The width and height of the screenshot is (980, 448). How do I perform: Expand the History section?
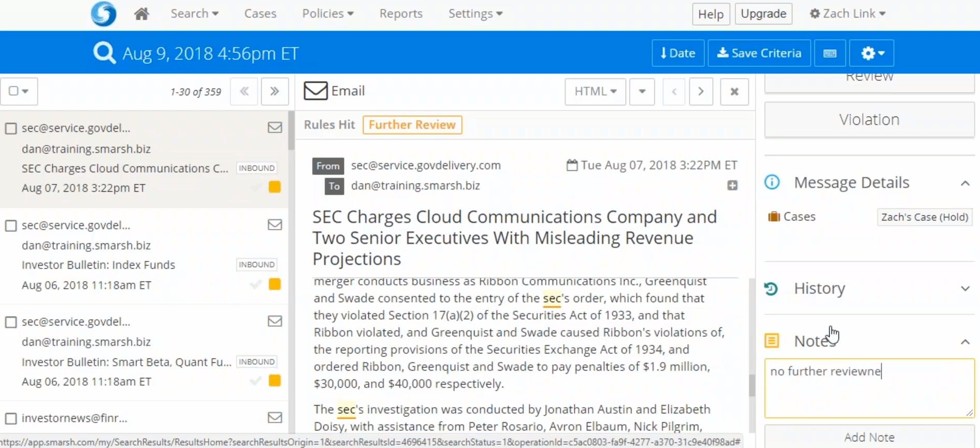[x=965, y=289]
